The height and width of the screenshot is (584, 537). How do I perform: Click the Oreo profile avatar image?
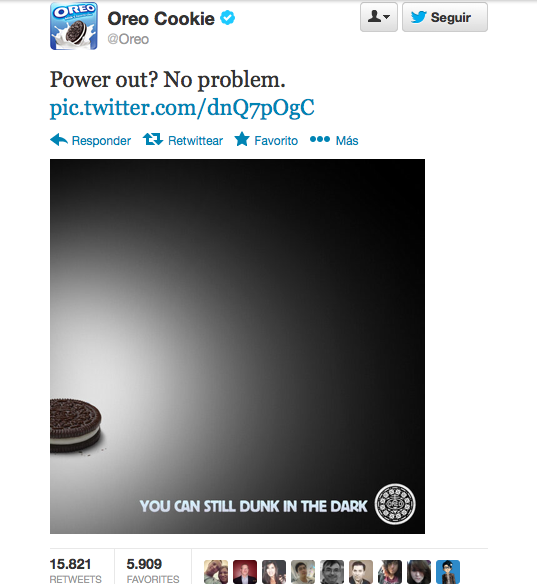[74, 26]
